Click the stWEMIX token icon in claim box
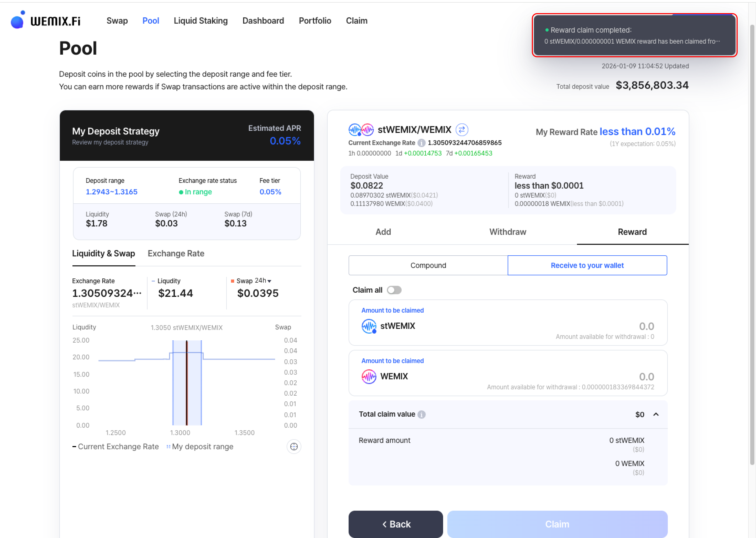Image resolution: width=756 pixels, height=538 pixels. (369, 326)
